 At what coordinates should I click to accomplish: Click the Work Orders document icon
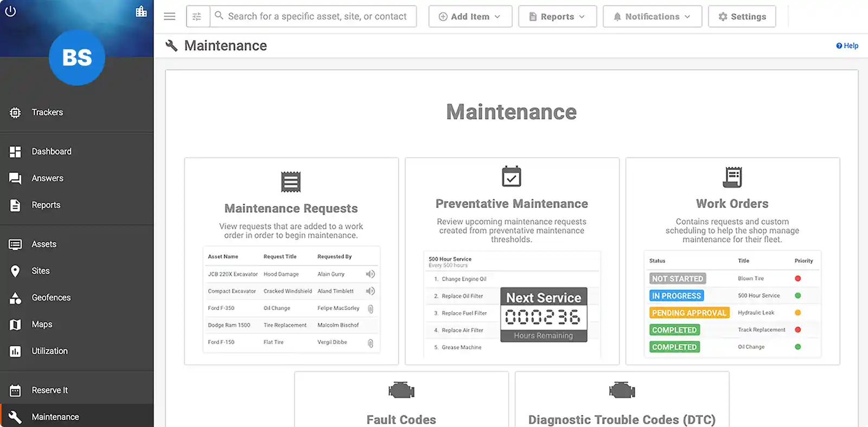click(732, 177)
